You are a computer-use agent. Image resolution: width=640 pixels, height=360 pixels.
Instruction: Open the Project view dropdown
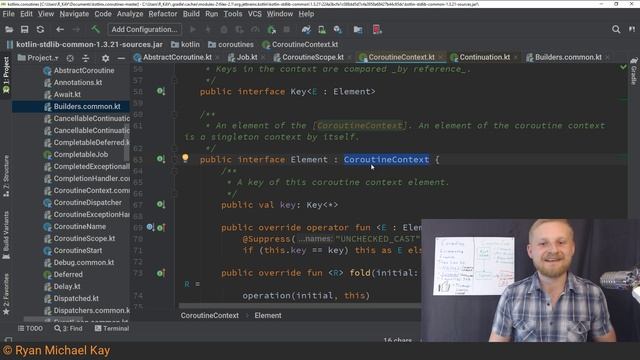click(x=38, y=58)
